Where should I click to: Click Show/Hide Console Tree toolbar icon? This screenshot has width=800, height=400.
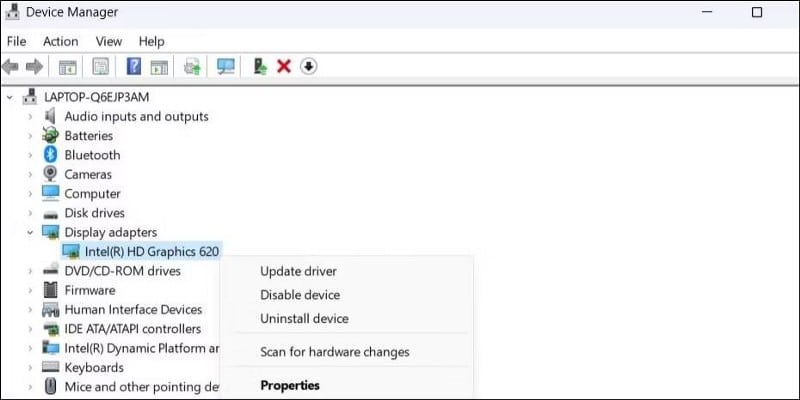tap(67, 67)
